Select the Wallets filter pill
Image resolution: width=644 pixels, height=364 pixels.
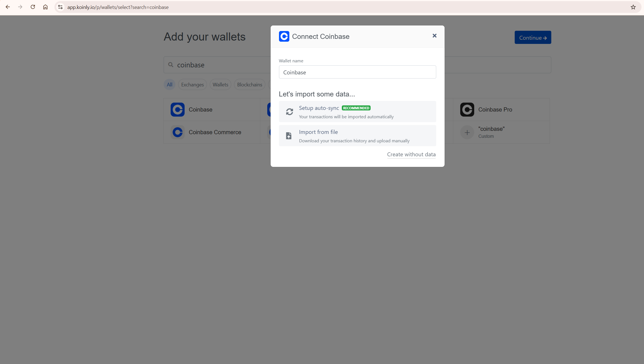click(220, 84)
